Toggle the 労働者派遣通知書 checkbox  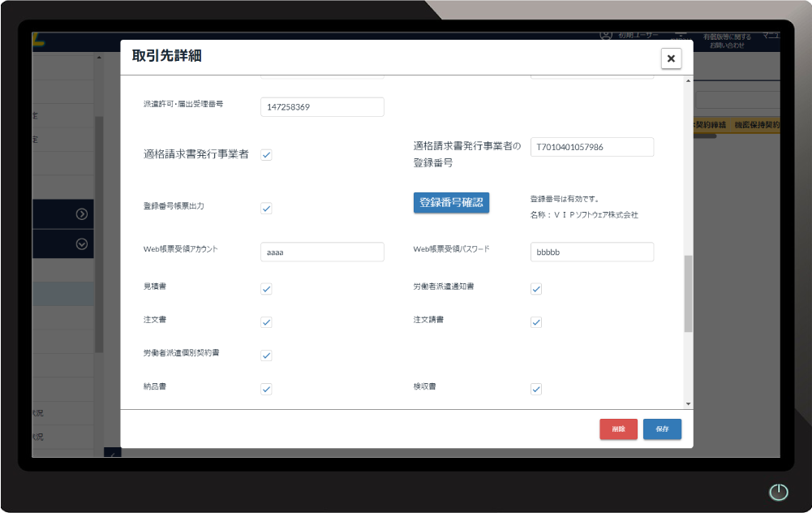click(536, 289)
